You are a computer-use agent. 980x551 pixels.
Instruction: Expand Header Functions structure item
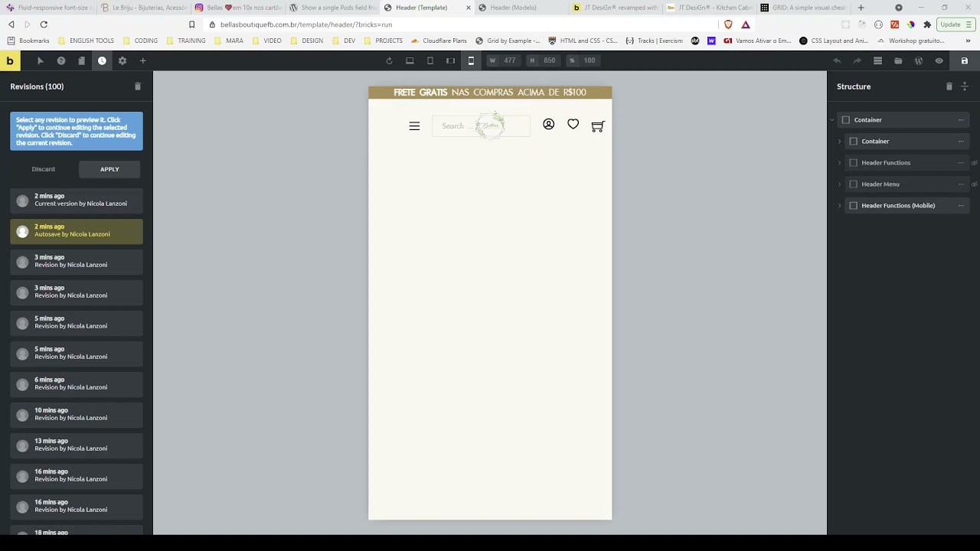[x=840, y=163]
